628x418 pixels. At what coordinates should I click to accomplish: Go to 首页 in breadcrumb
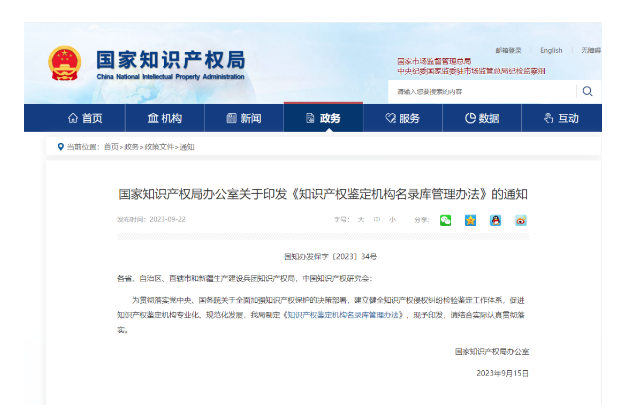pos(111,147)
